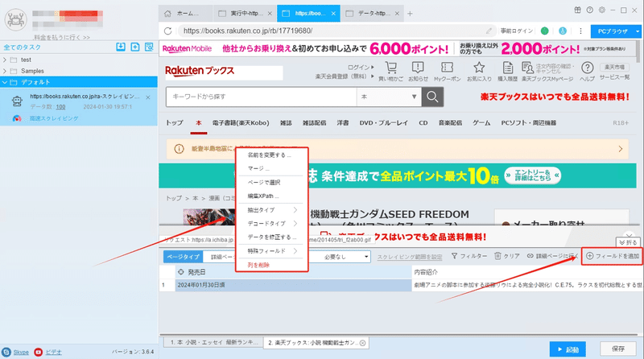Open the three-dot more options menu
644x359 pixels.
[x=580, y=31]
